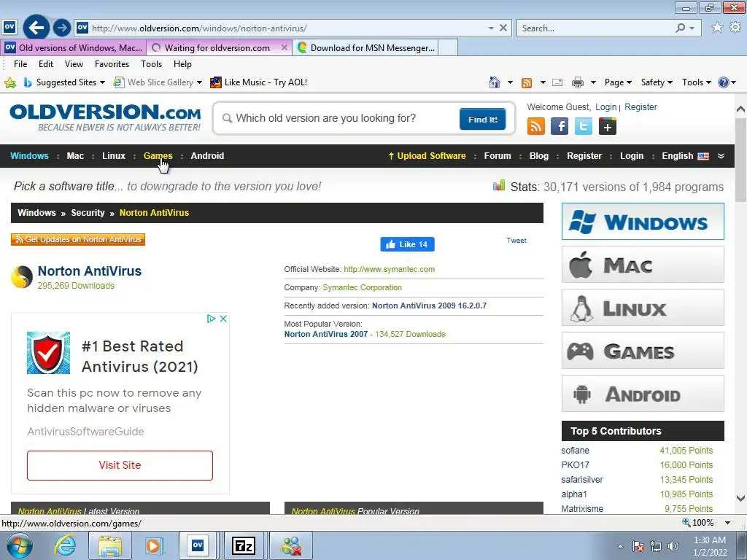Click the Print icon in the command bar

[x=578, y=83]
